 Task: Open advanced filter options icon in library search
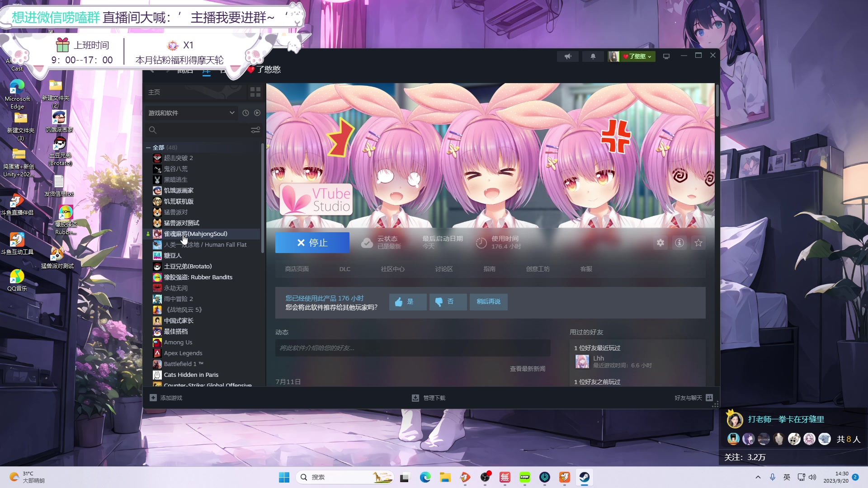pos(255,130)
